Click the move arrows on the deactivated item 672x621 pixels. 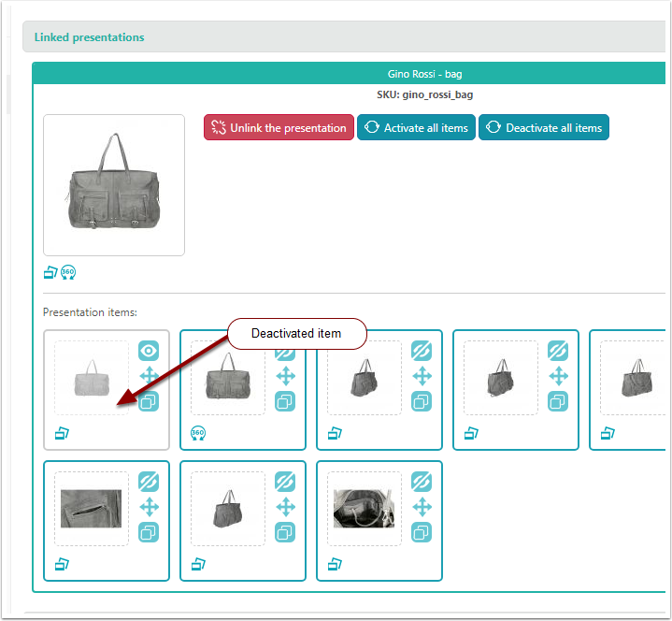(x=149, y=376)
